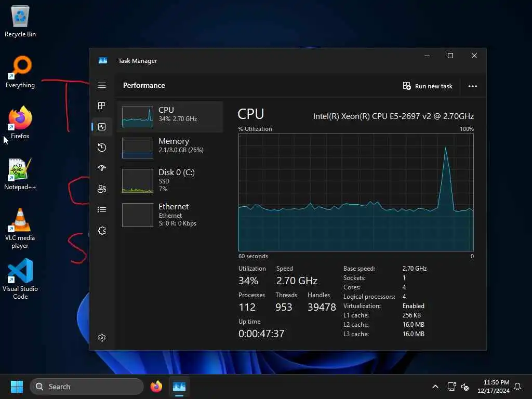
Task: Click Run new task button
Action: tap(428, 86)
